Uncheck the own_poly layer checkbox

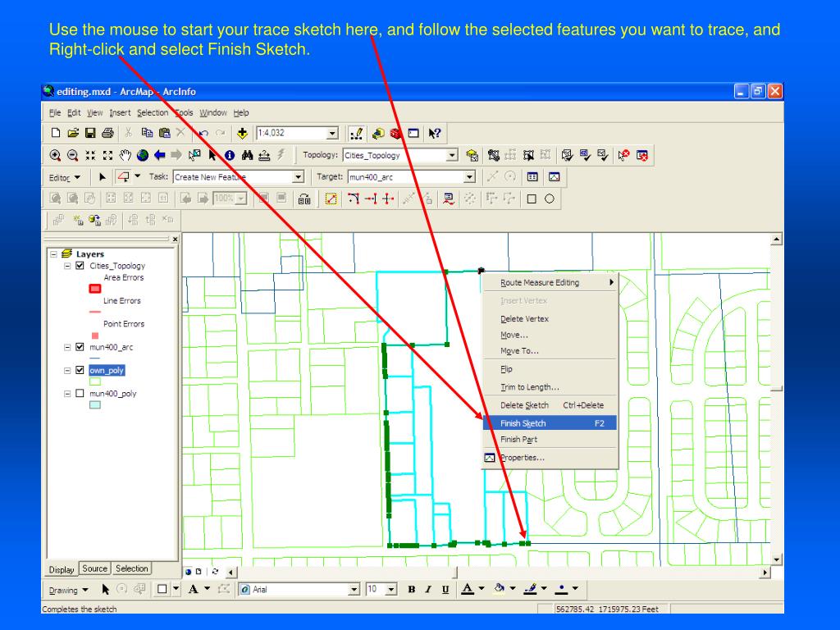pyautogui.click(x=80, y=370)
